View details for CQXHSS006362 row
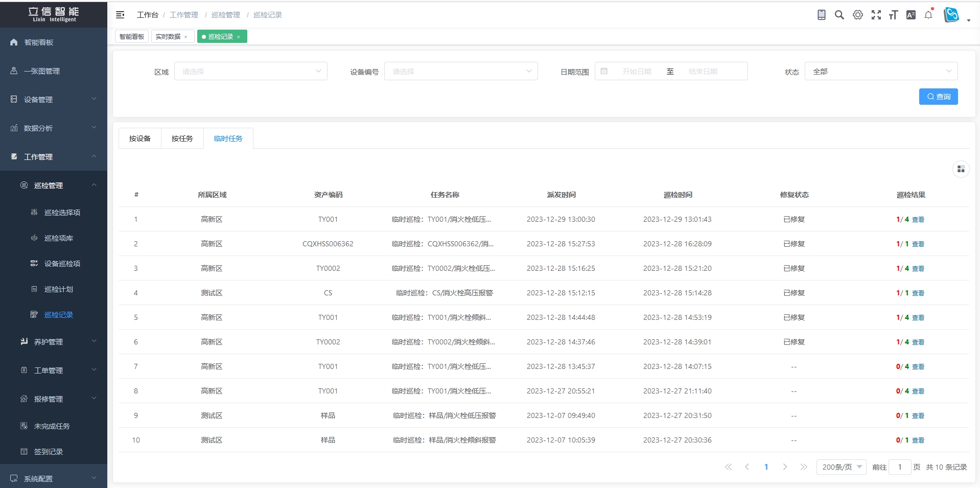This screenshot has width=980, height=488. pos(918,244)
